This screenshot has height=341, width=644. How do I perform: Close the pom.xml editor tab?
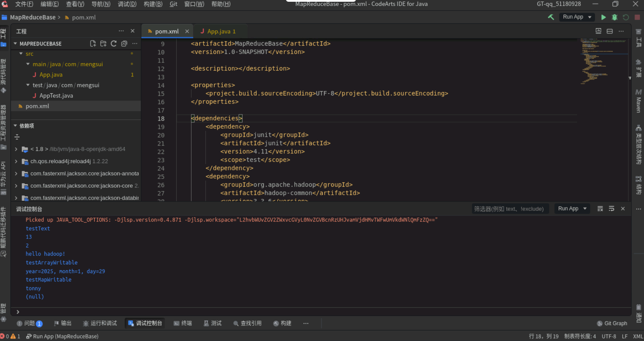tap(187, 31)
